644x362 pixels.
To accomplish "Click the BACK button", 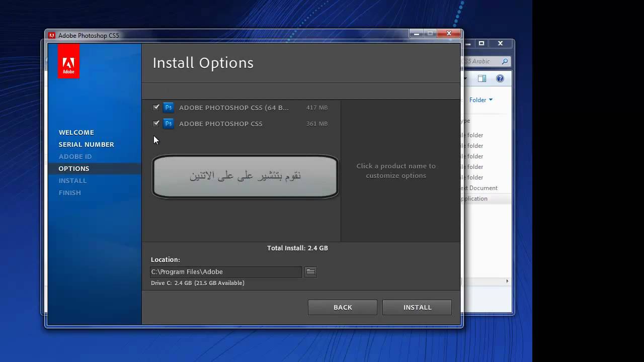I will tap(343, 307).
